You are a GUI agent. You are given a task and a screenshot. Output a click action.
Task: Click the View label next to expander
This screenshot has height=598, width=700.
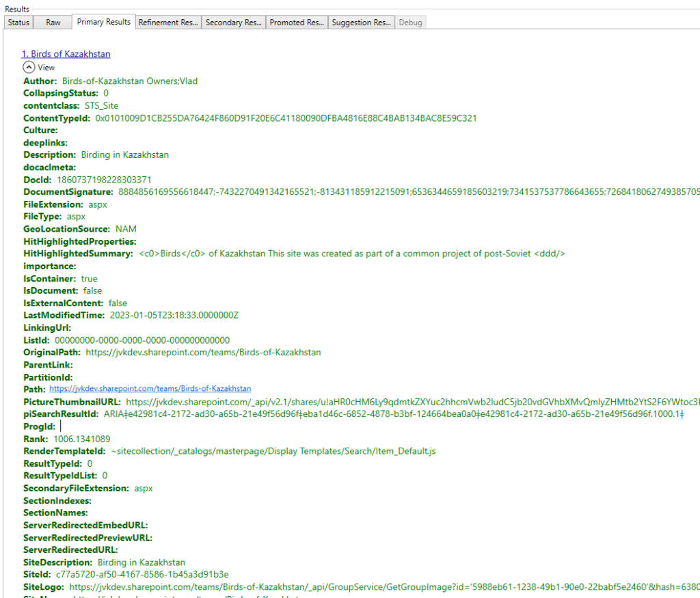[46, 68]
